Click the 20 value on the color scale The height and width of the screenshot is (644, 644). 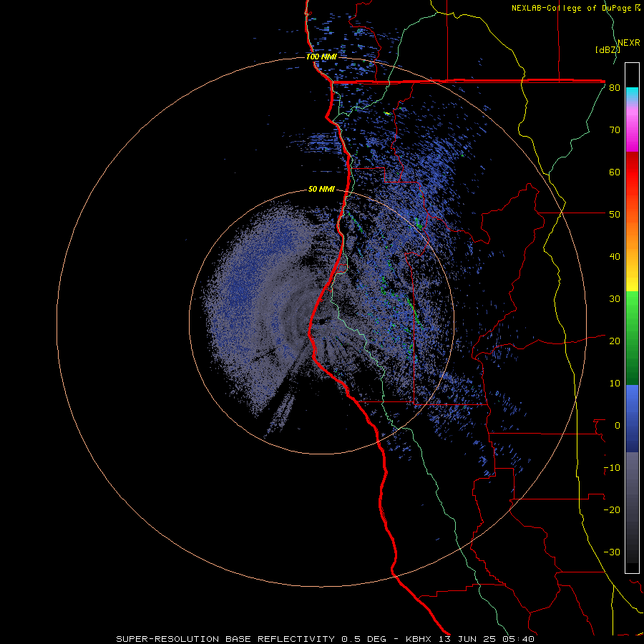[x=615, y=341]
